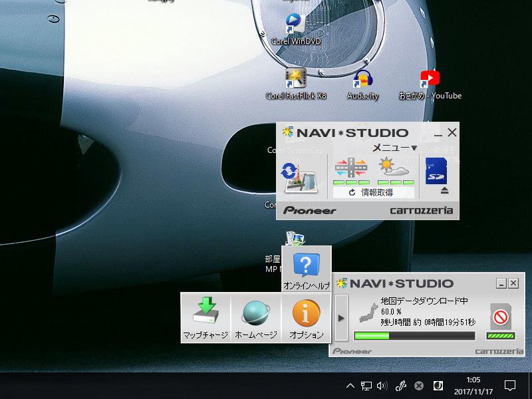The width and height of the screenshot is (532, 399).
Task: Click the green bars under the traffic icon
Action: pyautogui.click(x=351, y=182)
